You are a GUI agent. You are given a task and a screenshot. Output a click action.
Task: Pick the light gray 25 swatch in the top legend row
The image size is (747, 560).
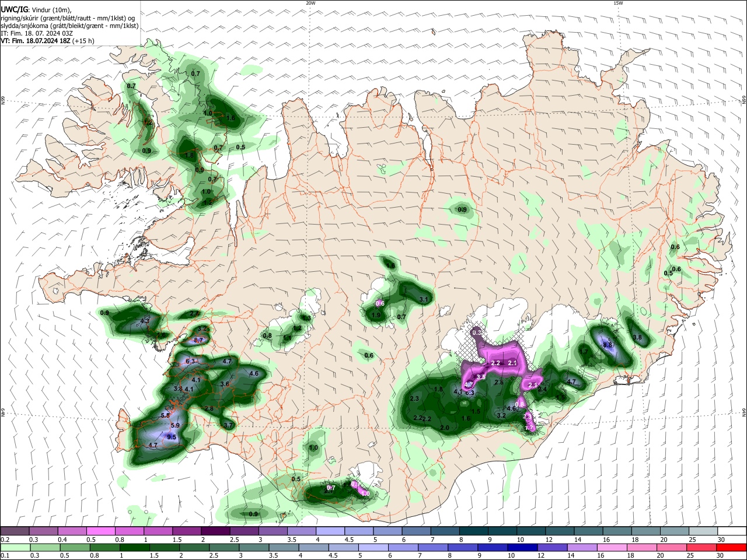click(703, 531)
